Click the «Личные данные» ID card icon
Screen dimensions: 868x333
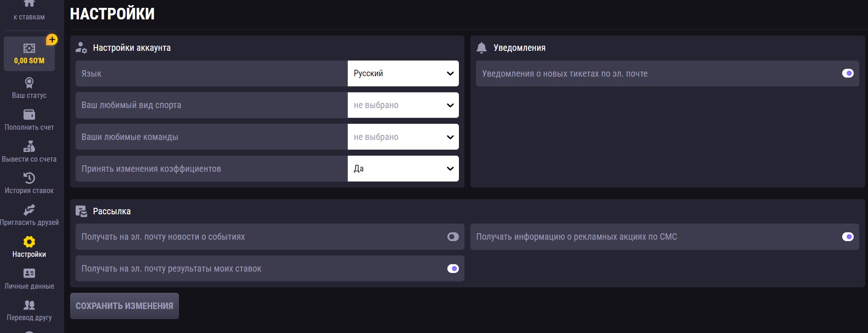[29, 273]
